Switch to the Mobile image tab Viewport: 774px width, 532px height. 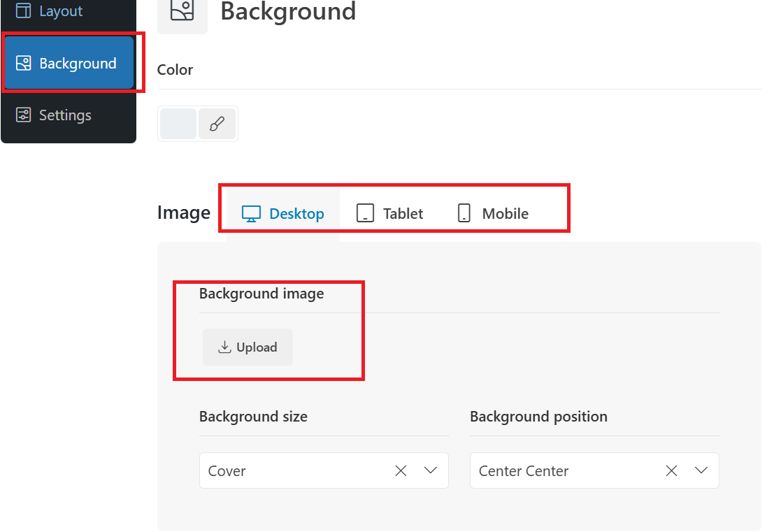(x=493, y=214)
